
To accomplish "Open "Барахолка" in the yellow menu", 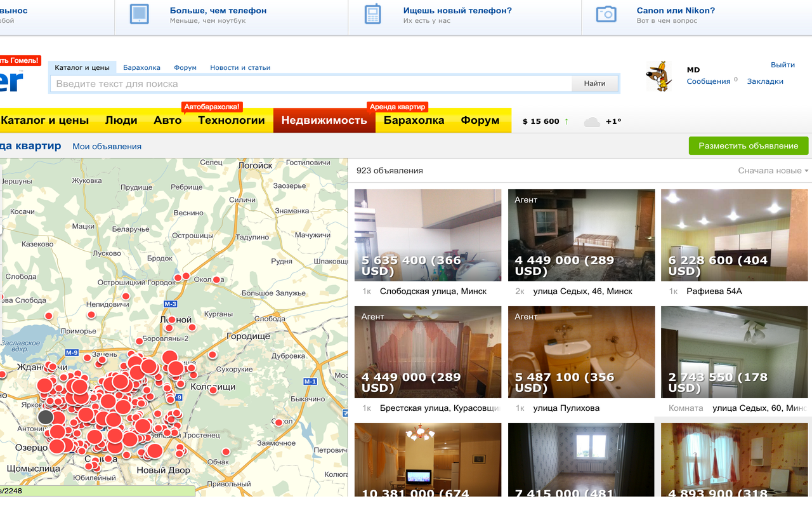I will click(414, 120).
